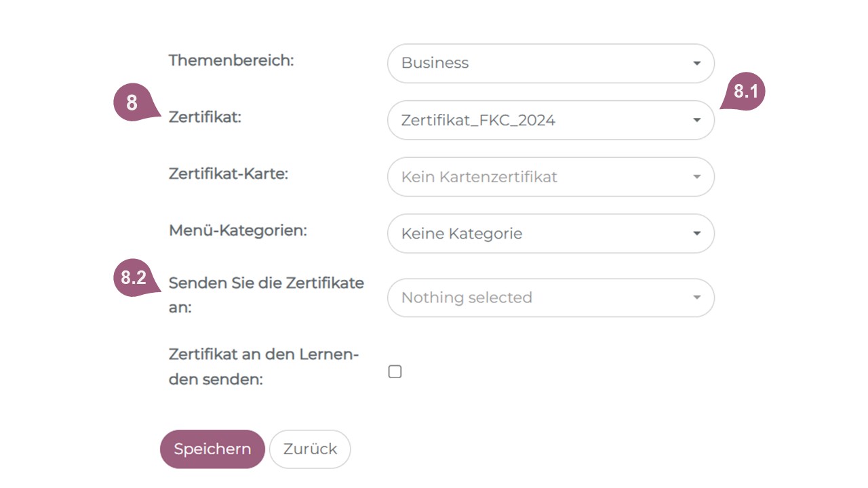This screenshot has height=488, width=868.
Task: Click the caret arrow of Zertifikat-Karte dropdown
Action: (x=696, y=177)
